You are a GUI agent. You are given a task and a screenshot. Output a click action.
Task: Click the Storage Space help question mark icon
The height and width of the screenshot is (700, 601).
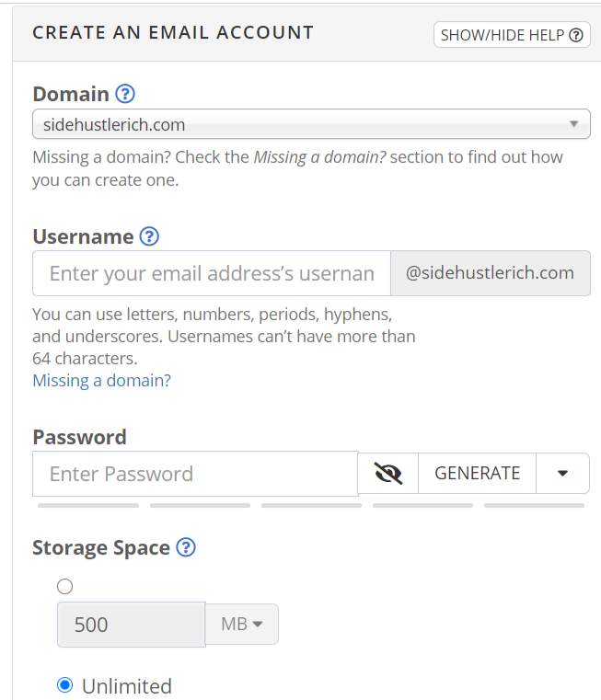coord(186,547)
